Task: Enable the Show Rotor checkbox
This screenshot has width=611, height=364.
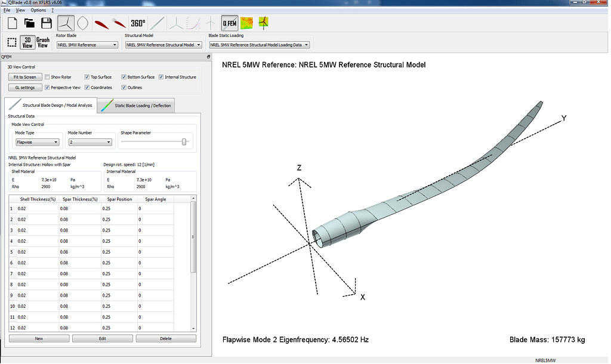Action: click(x=47, y=76)
